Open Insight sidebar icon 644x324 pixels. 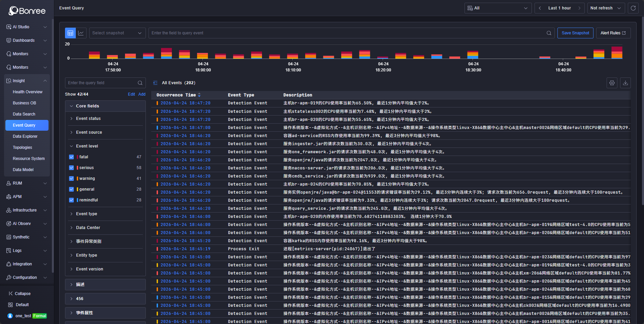(9, 81)
